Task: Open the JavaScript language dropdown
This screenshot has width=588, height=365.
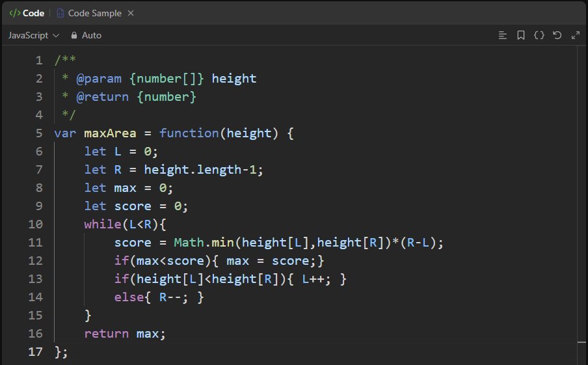Action: 34,35
